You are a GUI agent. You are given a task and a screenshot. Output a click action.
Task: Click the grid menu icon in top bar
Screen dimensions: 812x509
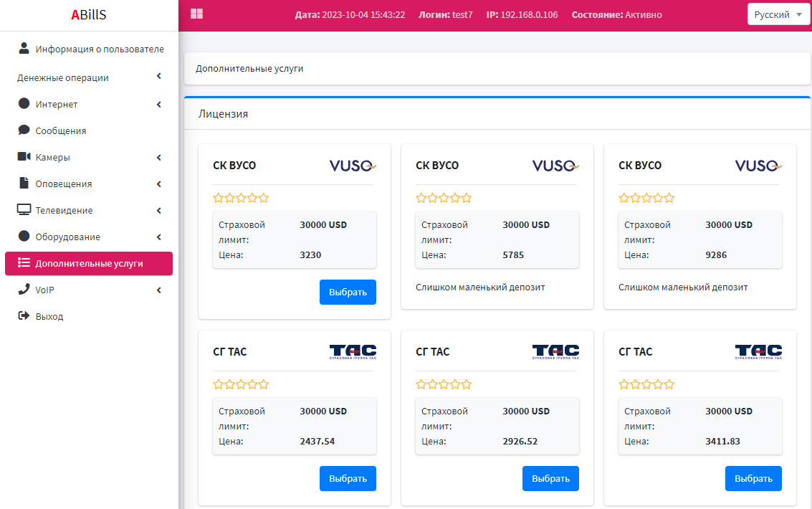pos(197,14)
